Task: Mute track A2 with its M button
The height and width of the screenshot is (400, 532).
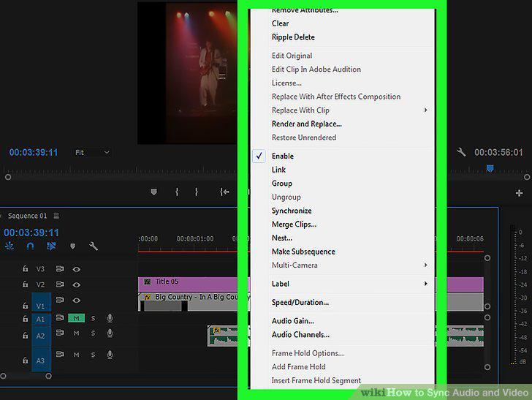Action: coord(76,333)
